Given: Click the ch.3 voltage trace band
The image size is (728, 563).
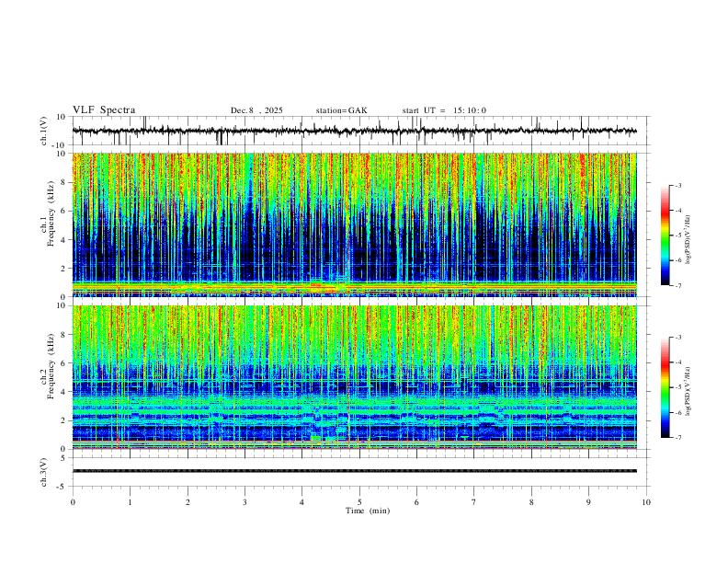Looking at the screenshot, I should (354, 471).
